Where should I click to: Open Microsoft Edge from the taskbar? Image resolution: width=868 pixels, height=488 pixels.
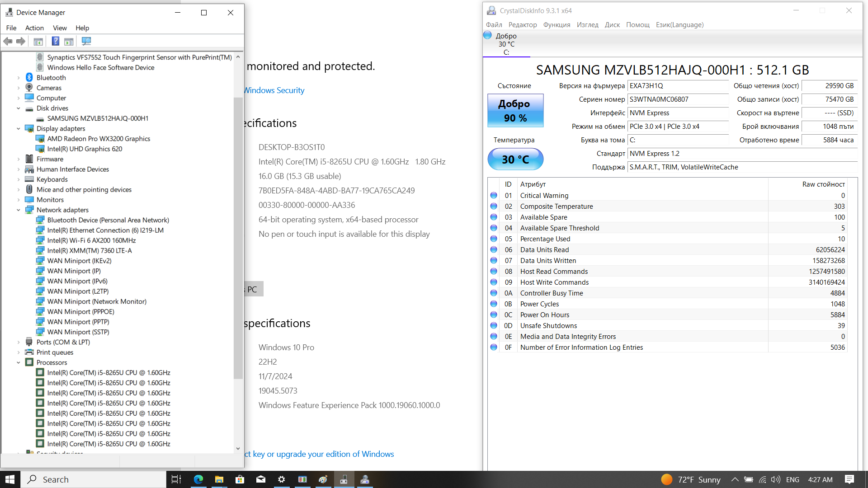coord(198,479)
